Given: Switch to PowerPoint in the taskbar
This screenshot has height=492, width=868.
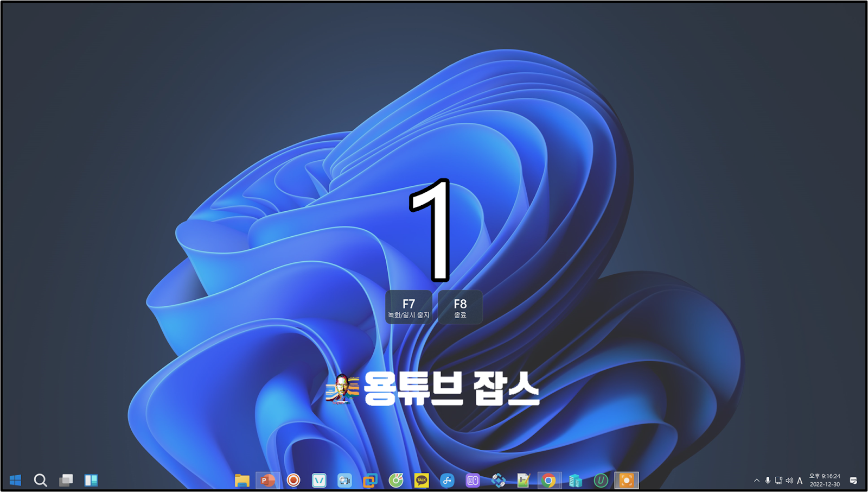Looking at the screenshot, I should (x=267, y=480).
